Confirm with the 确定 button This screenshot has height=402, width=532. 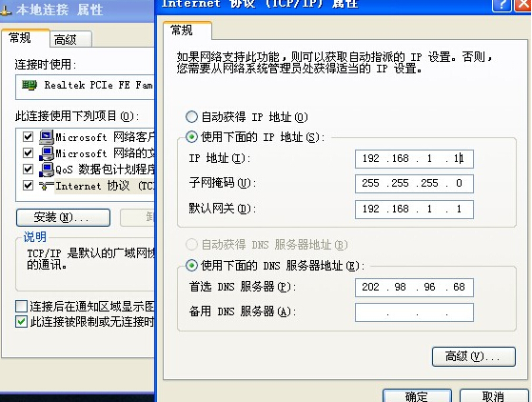(x=418, y=396)
